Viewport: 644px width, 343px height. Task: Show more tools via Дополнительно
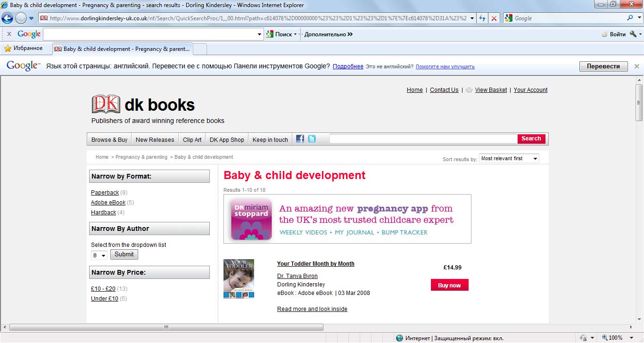329,34
